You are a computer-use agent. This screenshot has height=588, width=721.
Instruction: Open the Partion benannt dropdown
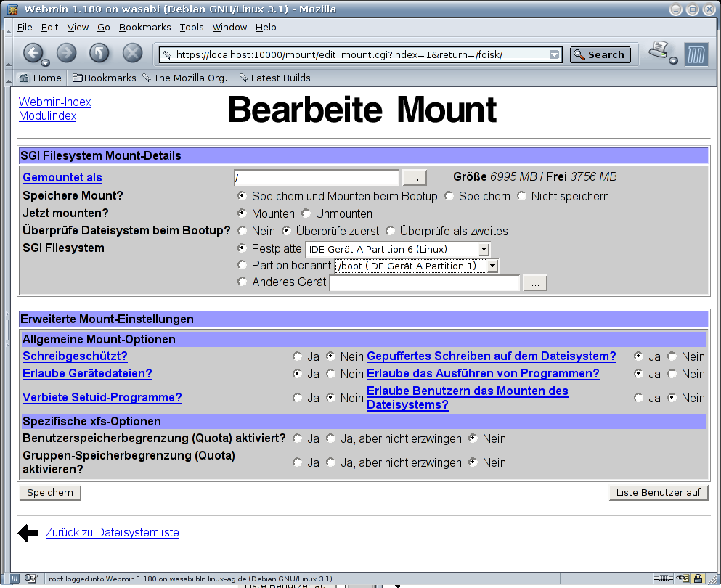[x=492, y=266]
